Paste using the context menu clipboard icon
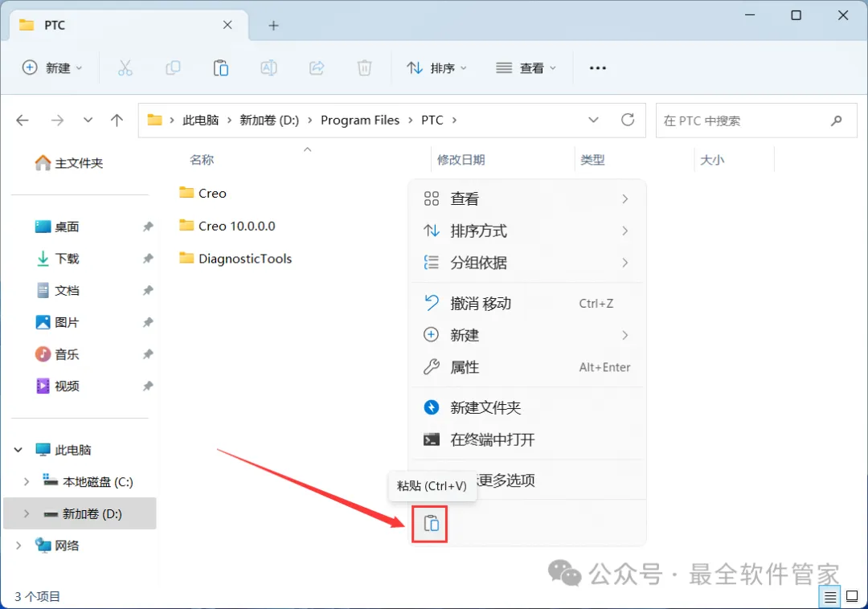Viewport: 868px width, 609px height. coord(431,523)
